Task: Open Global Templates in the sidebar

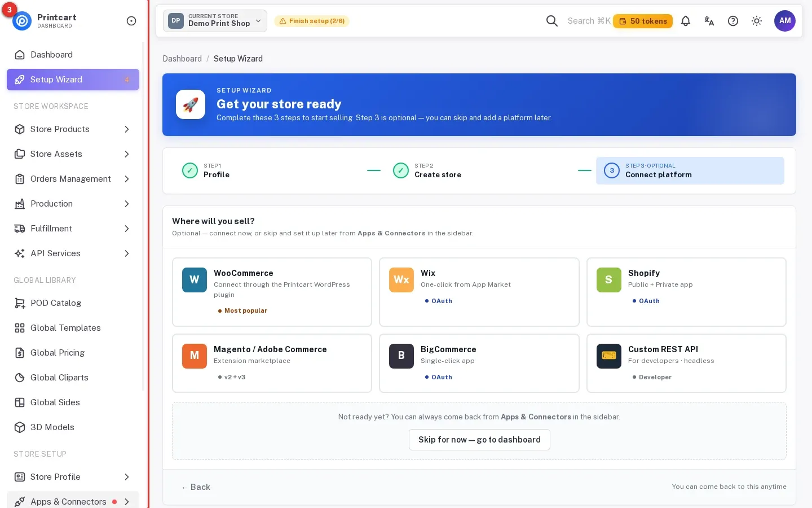Action: (73, 328)
